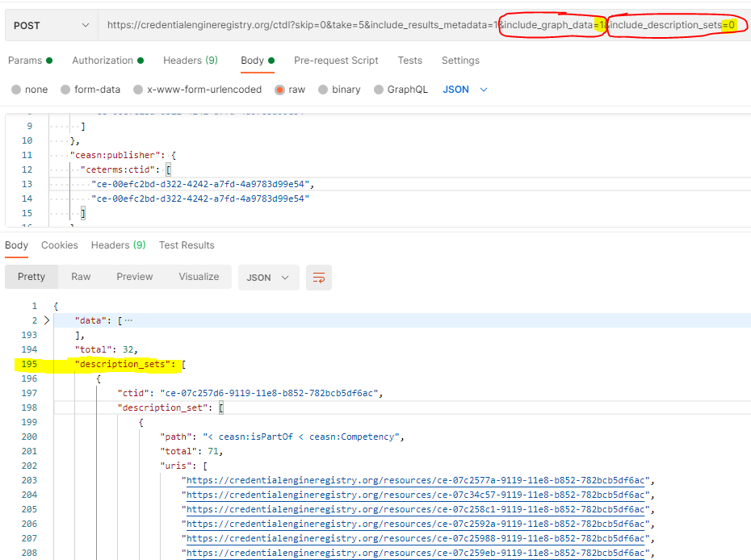Viewport: 751px width, 560px height.
Task: Open the response viewer JSON format dropdown
Action: (266, 277)
